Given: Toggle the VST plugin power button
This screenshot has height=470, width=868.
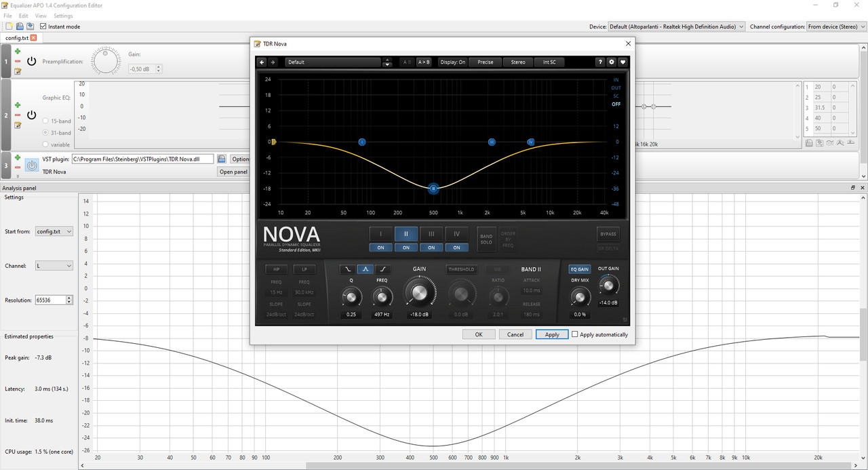Looking at the screenshot, I should pyautogui.click(x=32, y=165).
